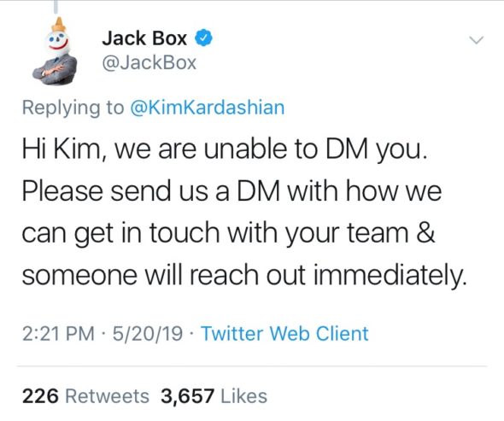Open the @KimKardashian mention link
The image size is (504, 421).
pos(208,108)
